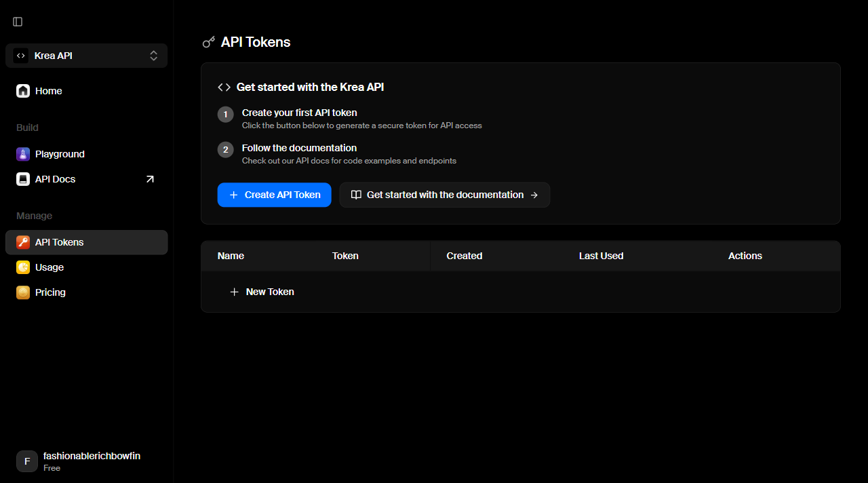Click the Follow the documentation step text
Screen dimensions: 868x483
[299, 148]
